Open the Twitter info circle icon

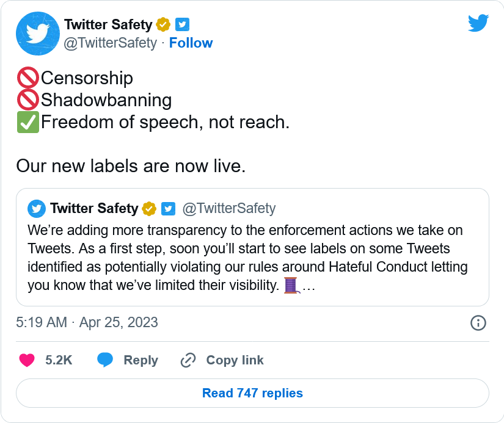[478, 323]
